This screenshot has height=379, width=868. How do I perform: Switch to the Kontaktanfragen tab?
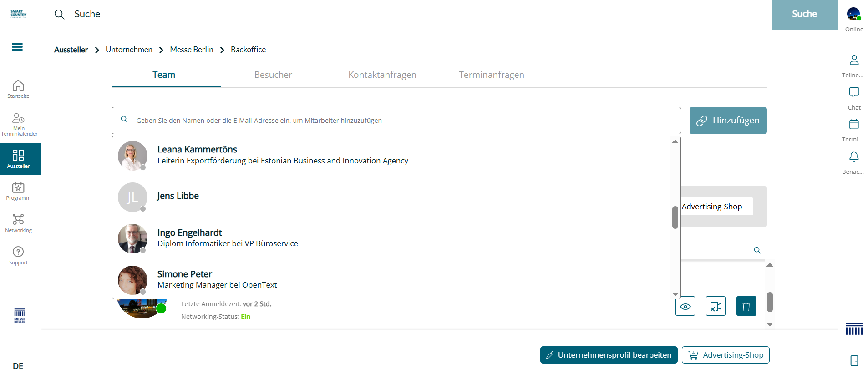382,75
